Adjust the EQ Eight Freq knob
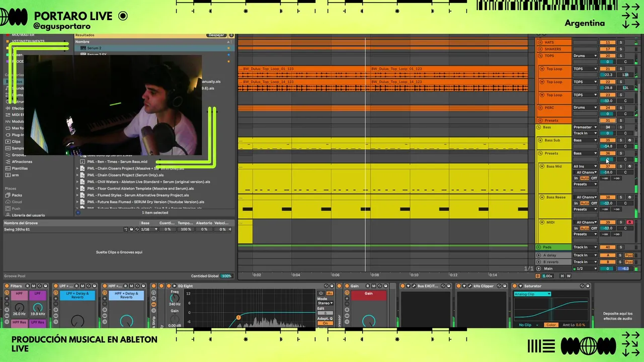The image size is (644, 362). pyautogui.click(x=175, y=298)
